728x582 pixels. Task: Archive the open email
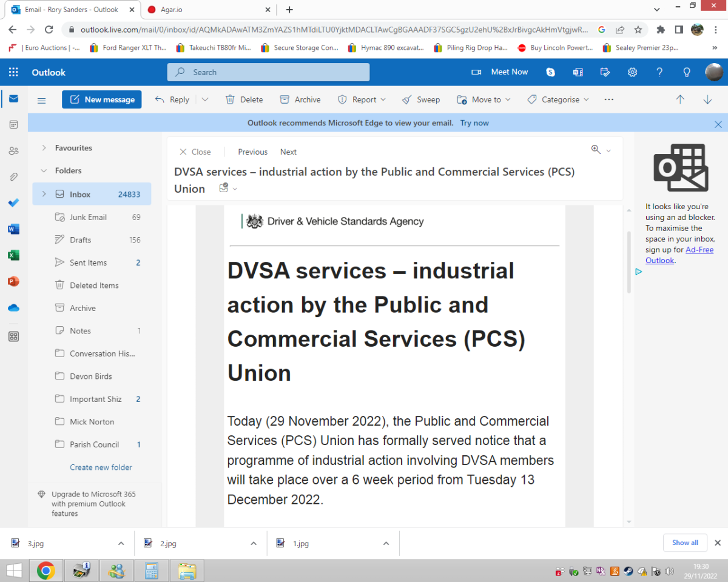(x=300, y=99)
